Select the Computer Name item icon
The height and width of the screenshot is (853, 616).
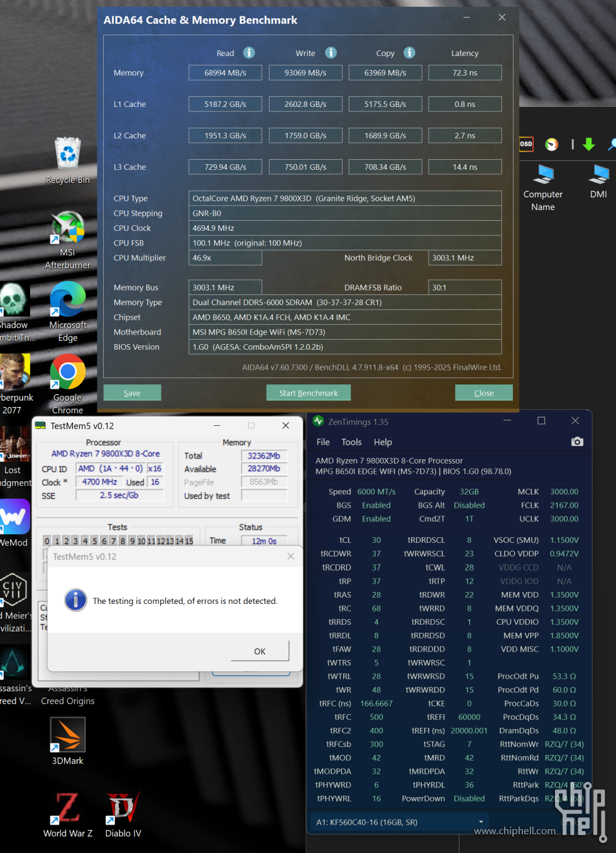tap(543, 174)
